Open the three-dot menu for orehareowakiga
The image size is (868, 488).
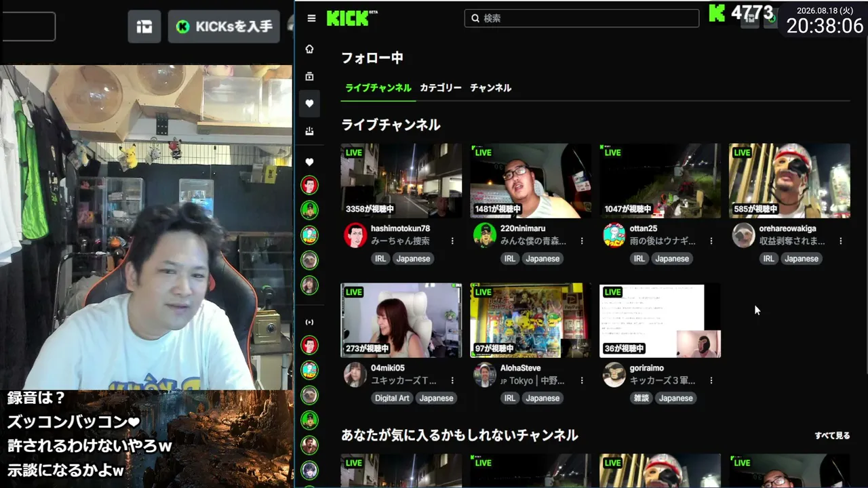click(x=841, y=241)
